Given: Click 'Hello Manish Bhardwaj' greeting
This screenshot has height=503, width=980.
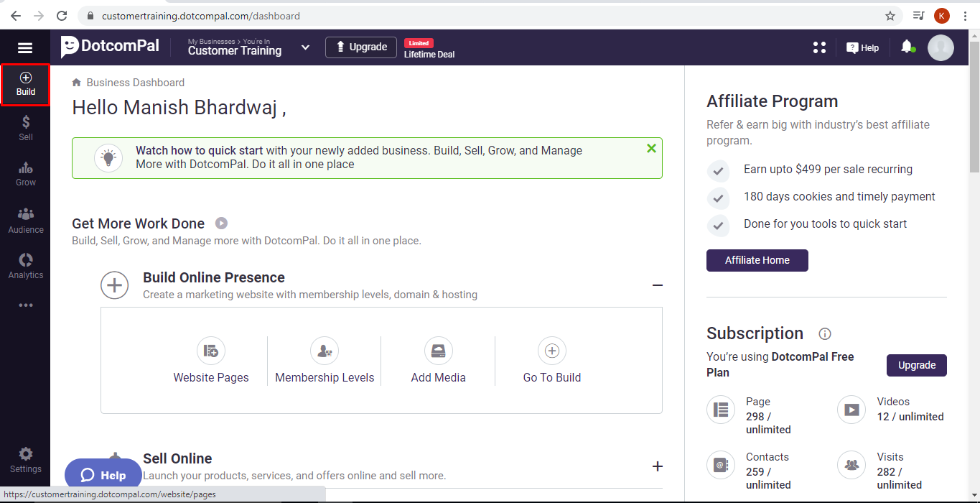Looking at the screenshot, I should click(179, 107).
